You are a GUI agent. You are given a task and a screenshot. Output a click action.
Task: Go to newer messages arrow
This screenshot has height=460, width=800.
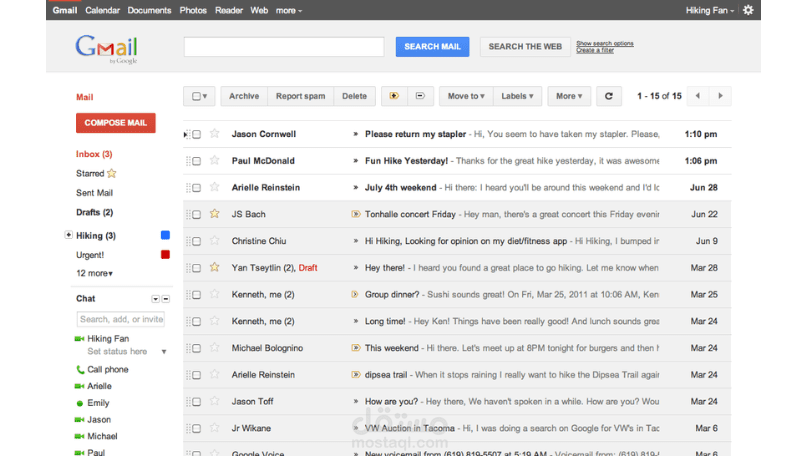[x=697, y=96]
